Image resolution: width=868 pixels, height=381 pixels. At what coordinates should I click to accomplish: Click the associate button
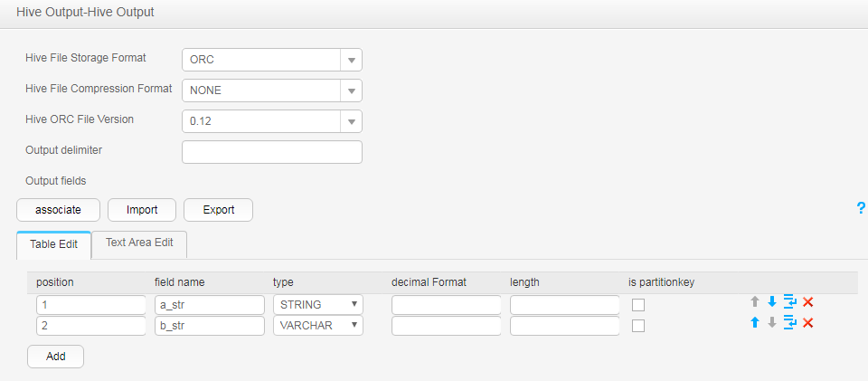pyautogui.click(x=58, y=210)
